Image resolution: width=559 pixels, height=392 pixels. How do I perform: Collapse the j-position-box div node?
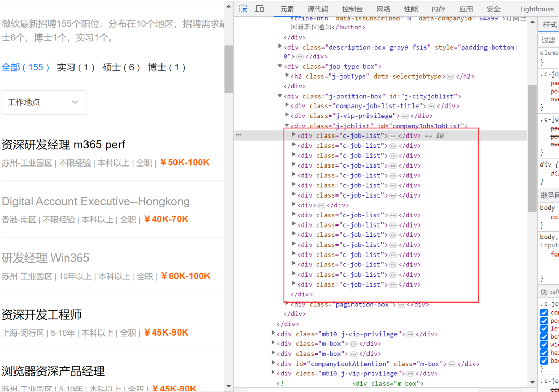(280, 96)
